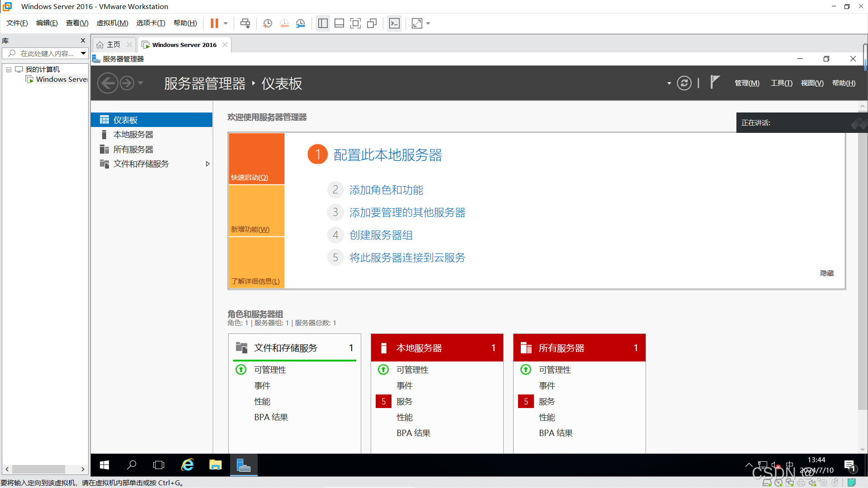
Task: Switch to the 主页 tab
Action: pos(113,45)
